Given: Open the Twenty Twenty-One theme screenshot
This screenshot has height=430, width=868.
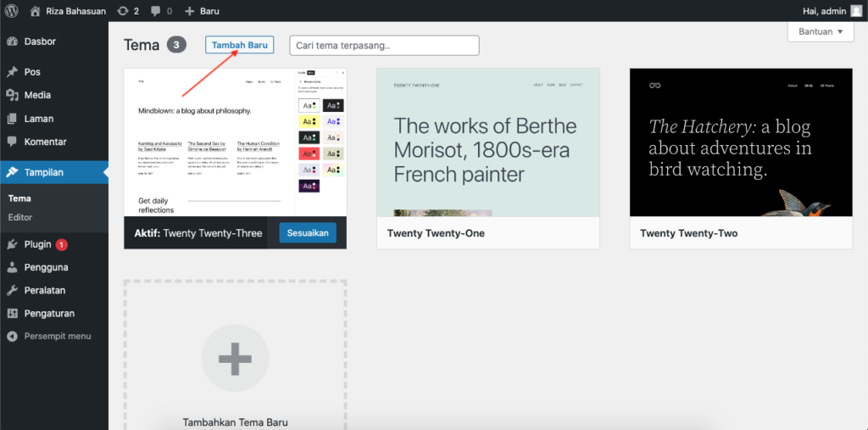Looking at the screenshot, I should click(488, 142).
